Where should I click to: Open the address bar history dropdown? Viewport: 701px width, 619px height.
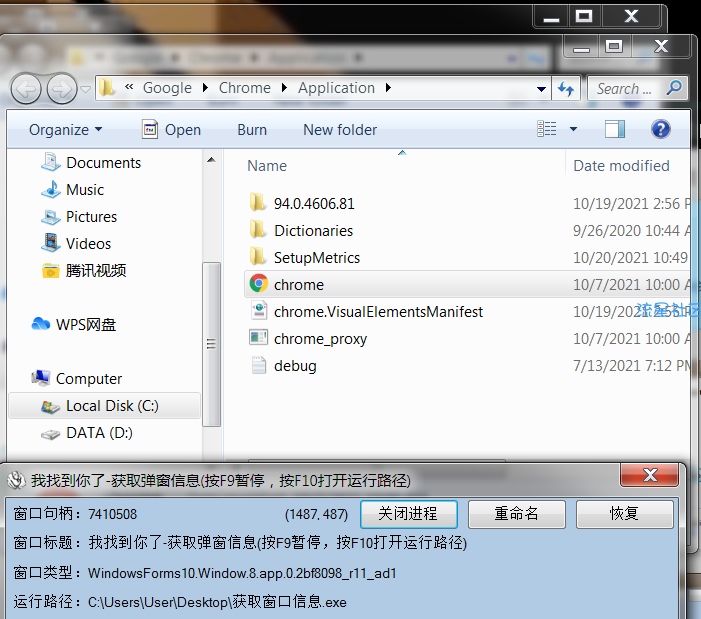point(541,89)
